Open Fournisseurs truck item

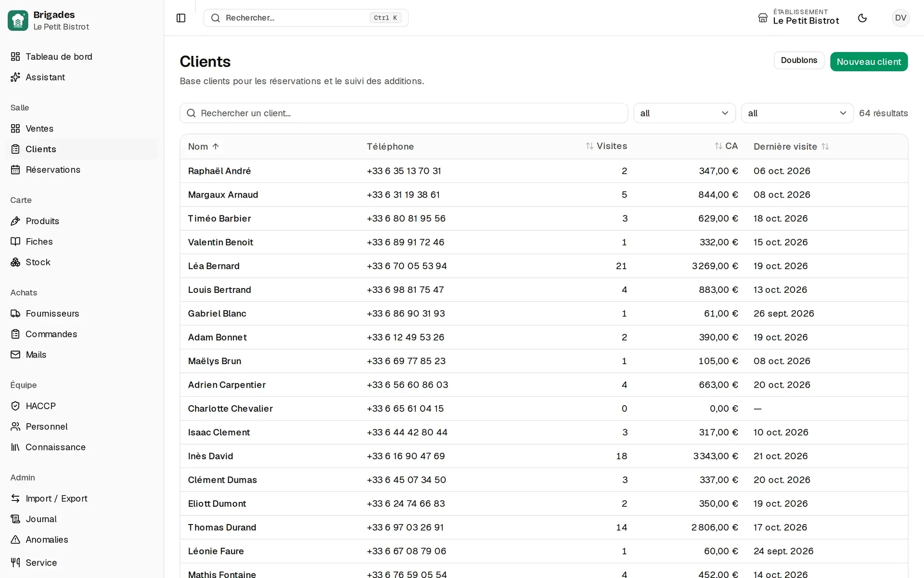coord(82,314)
